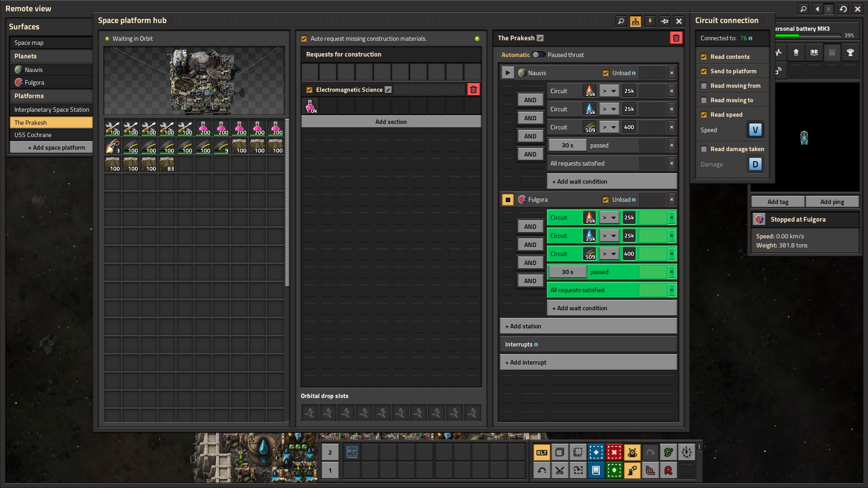This screenshot has height=488, width=868.
Task: Toggle circuit network icon in hub header
Action: (636, 21)
